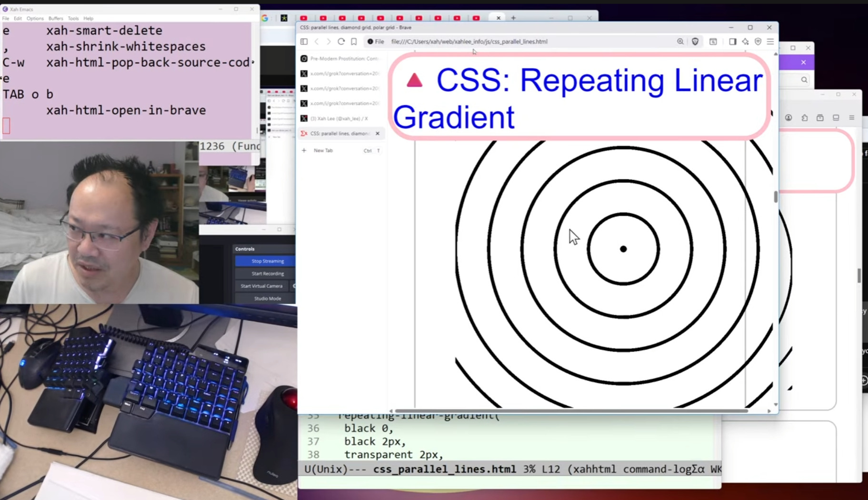868x500 pixels.
Task: Open the Brave hamburger main menu
Action: pos(770,41)
